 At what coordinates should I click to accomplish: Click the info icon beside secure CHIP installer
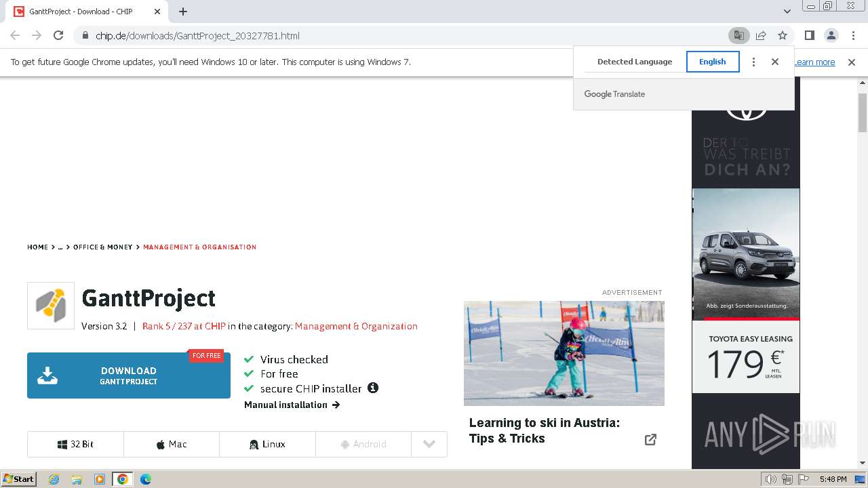[372, 388]
